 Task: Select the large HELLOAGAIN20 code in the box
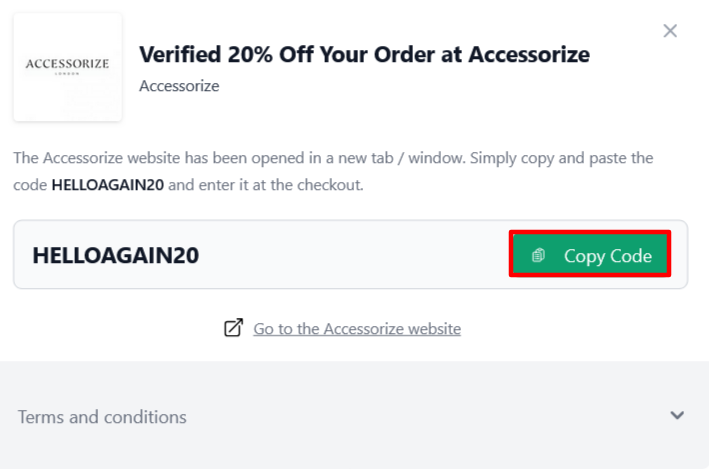pos(115,255)
